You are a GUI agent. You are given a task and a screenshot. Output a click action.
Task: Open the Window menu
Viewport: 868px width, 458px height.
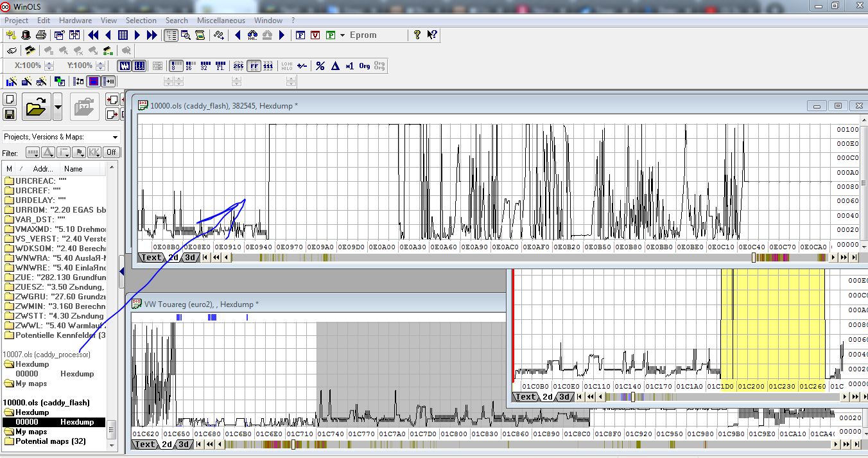(x=268, y=21)
